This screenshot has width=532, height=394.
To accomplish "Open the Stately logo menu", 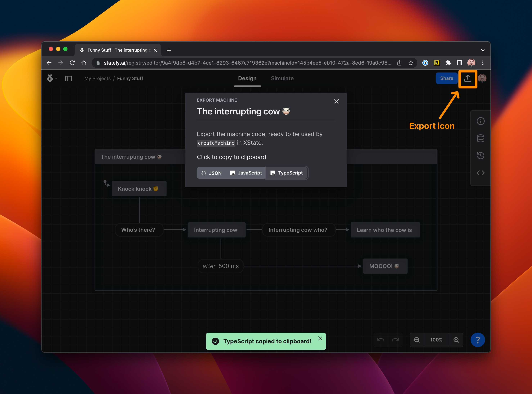I will (x=52, y=78).
